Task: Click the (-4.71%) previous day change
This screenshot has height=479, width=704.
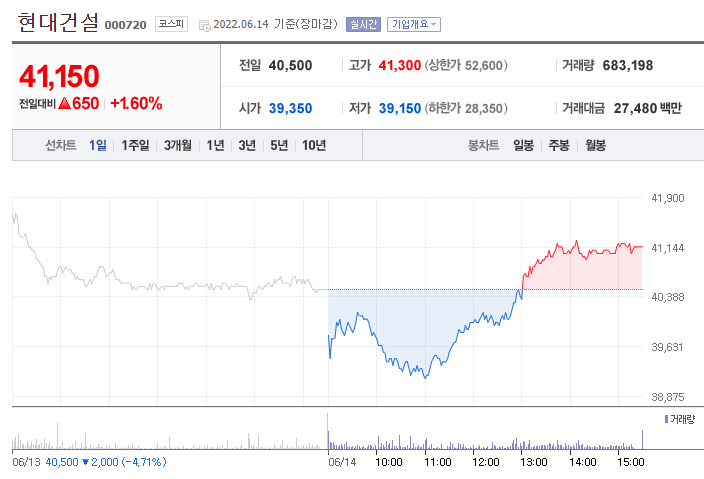Action: point(144,462)
